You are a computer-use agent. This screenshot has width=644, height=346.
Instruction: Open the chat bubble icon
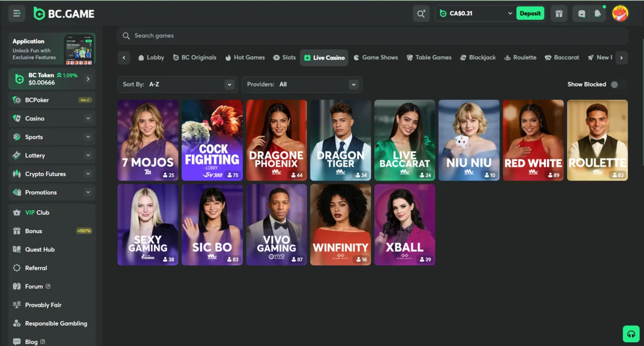click(581, 13)
